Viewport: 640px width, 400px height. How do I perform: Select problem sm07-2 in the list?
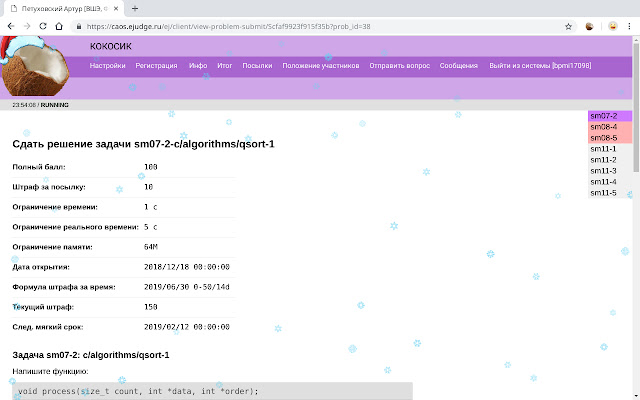[x=610, y=116]
